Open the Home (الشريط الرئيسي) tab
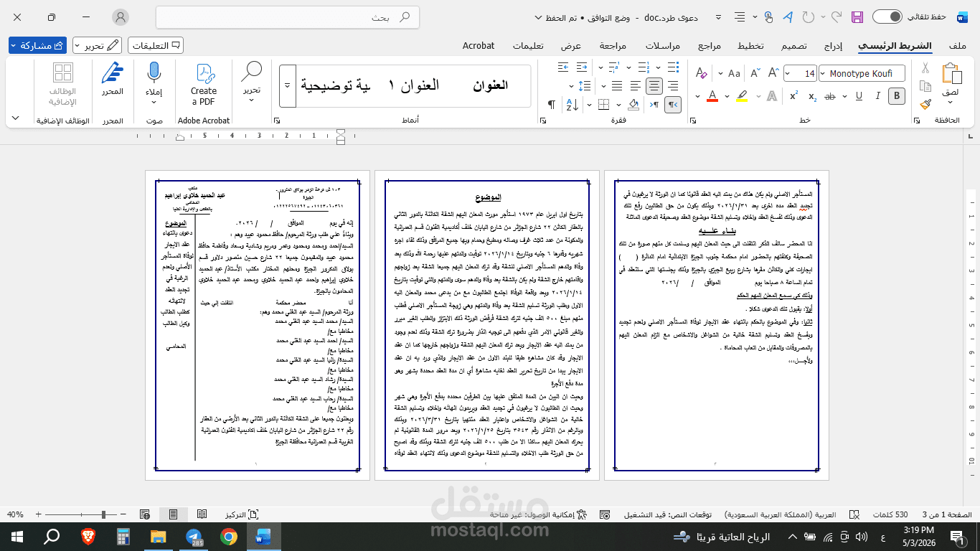The height and width of the screenshot is (551, 980). click(895, 45)
